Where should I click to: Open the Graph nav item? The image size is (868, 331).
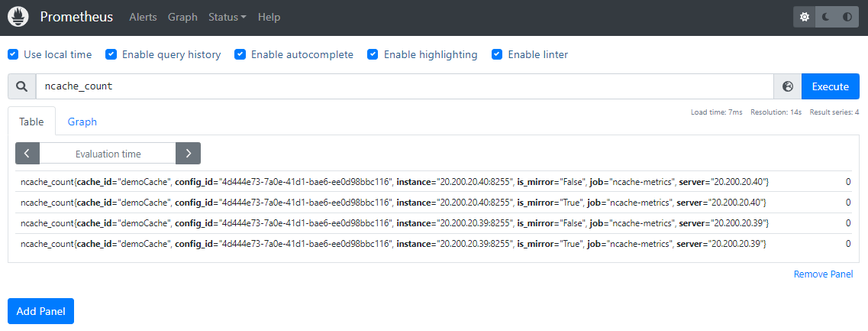[182, 17]
